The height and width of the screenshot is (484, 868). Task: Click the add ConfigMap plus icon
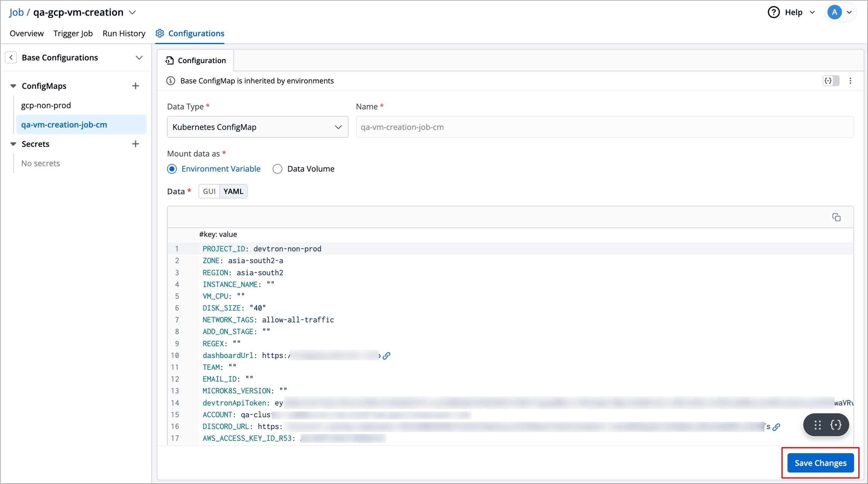pos(136,86)
